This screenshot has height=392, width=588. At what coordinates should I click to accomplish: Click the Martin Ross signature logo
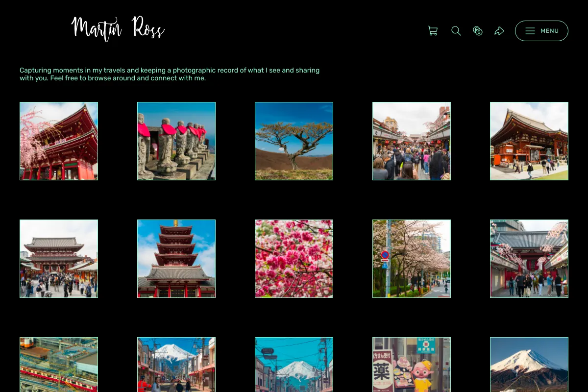(118, 28)
